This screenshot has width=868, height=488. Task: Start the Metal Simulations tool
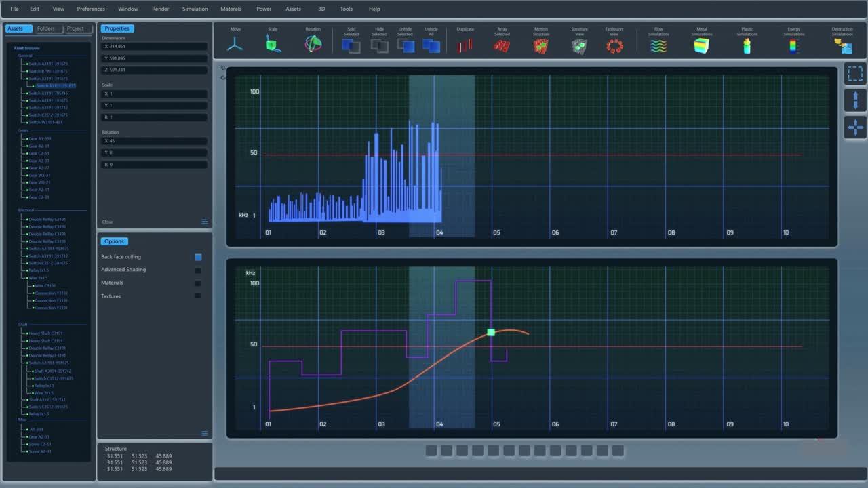point(701,45)
